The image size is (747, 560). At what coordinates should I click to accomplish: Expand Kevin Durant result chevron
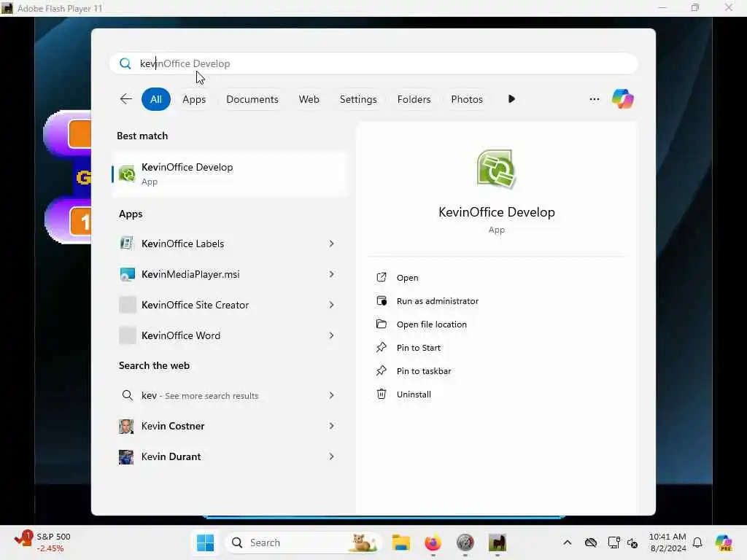pos(332,456)
